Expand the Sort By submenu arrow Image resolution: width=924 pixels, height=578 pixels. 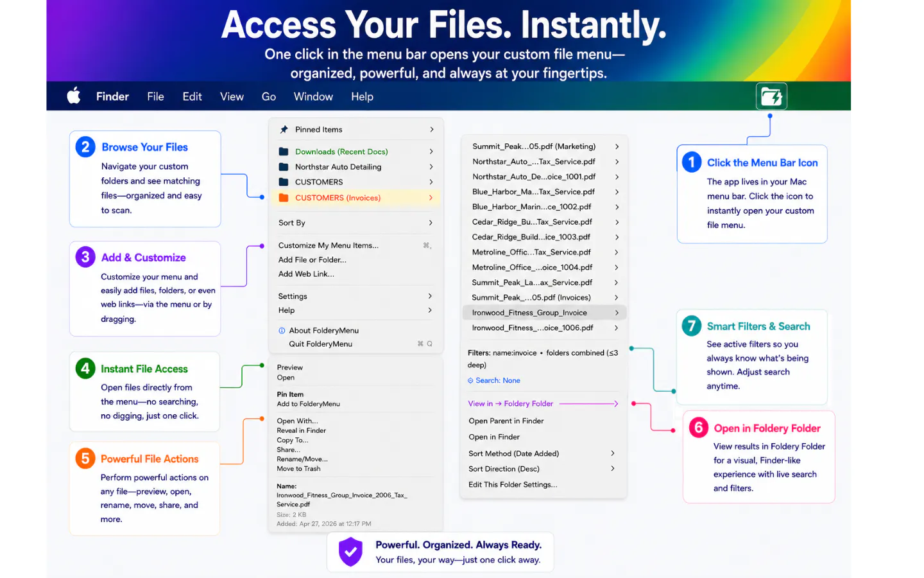[x=431, y=223]
